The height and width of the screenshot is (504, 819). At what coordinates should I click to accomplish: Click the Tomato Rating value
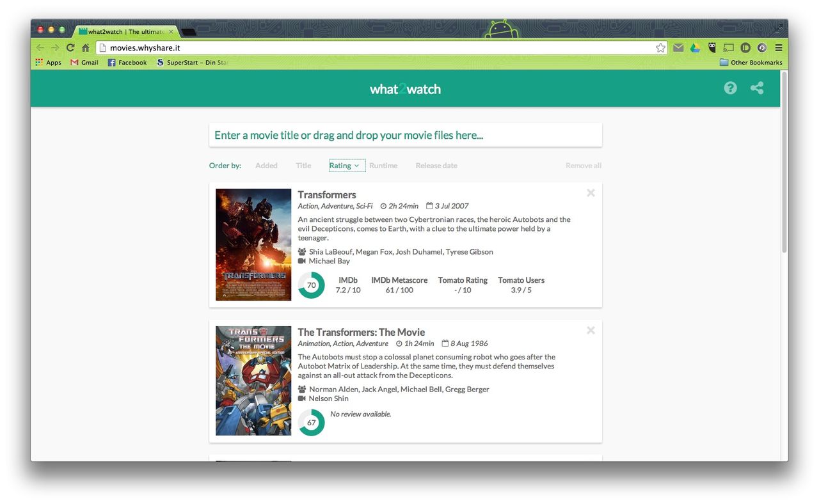pos(463,290)
